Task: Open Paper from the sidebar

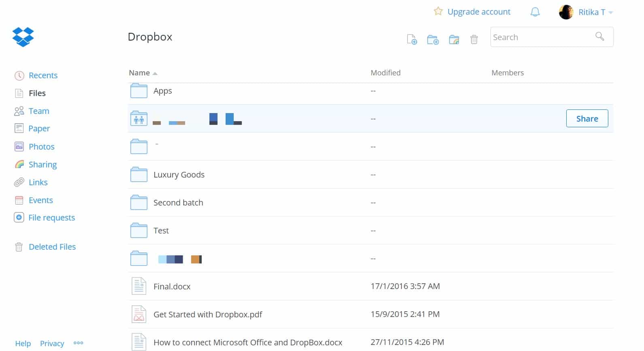Action: click(x=39, y=128)
